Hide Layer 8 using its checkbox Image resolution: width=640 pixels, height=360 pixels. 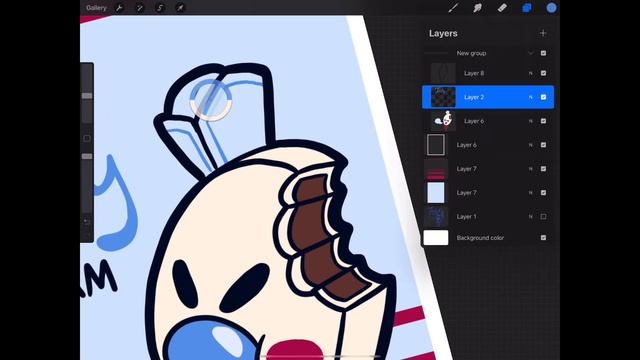(x=543, y=73)
